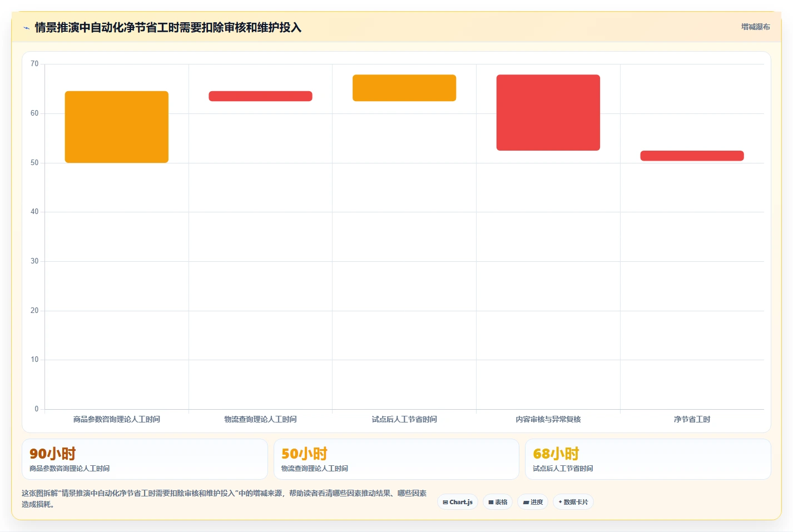793x532 pixels.
Task: Click the 商品参数咨询理论人工时间 caption under 90小时
Action: [70, 469]
